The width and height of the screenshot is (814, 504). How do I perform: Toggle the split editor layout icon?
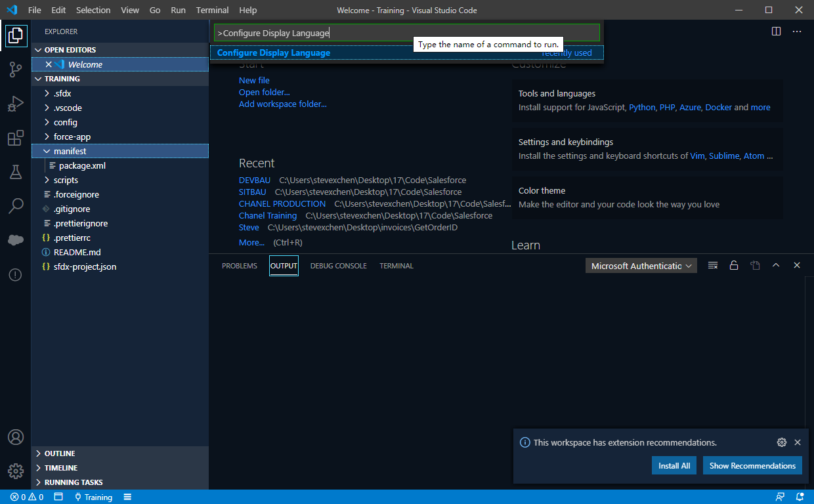click(776, 31)
